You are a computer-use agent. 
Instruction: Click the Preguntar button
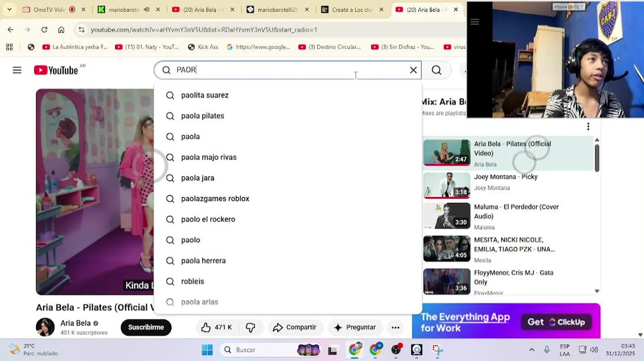(355, 327)
